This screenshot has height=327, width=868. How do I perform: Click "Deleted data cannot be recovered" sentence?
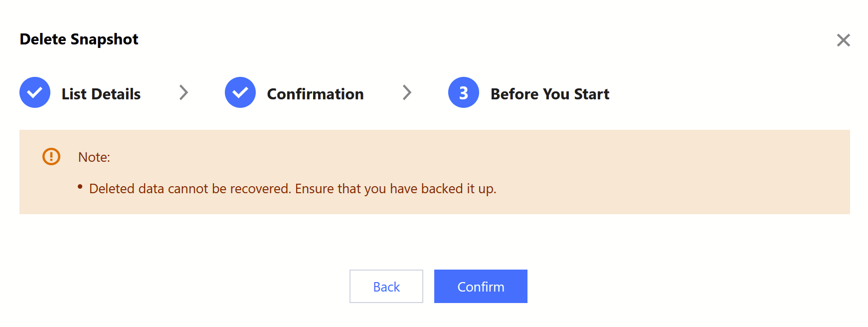pyautogui.click(x=189, y=189)
